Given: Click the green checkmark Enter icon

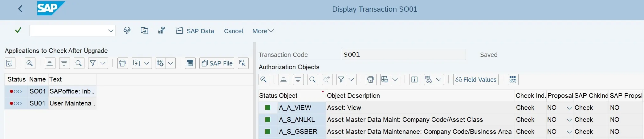Looking at the screenshot, I should click(x=18, y=30).
